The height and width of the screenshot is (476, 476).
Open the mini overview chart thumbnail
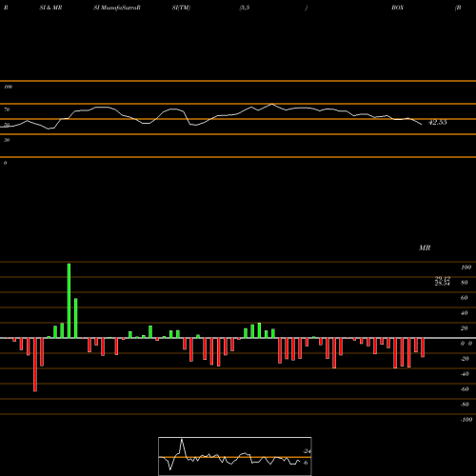pyautogui.click(x=235, y=456)
